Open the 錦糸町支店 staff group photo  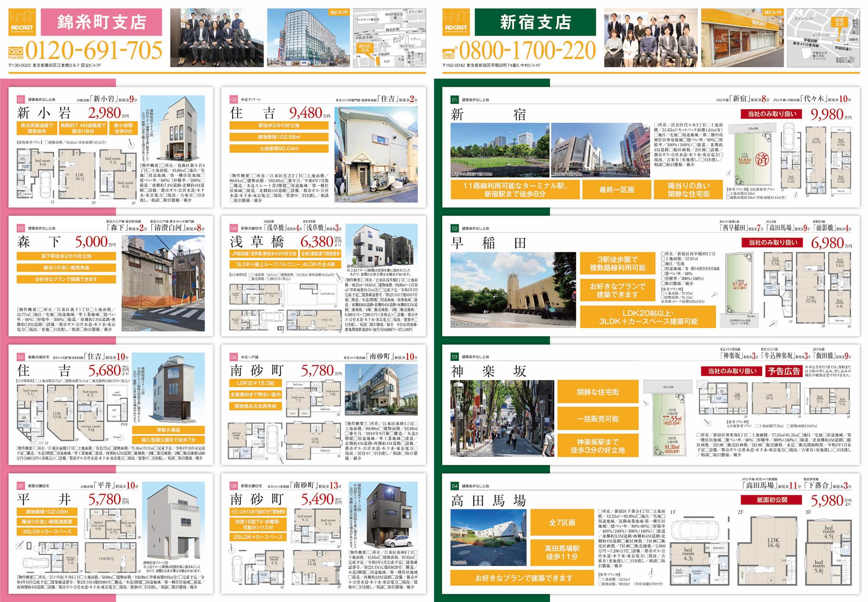217,38
